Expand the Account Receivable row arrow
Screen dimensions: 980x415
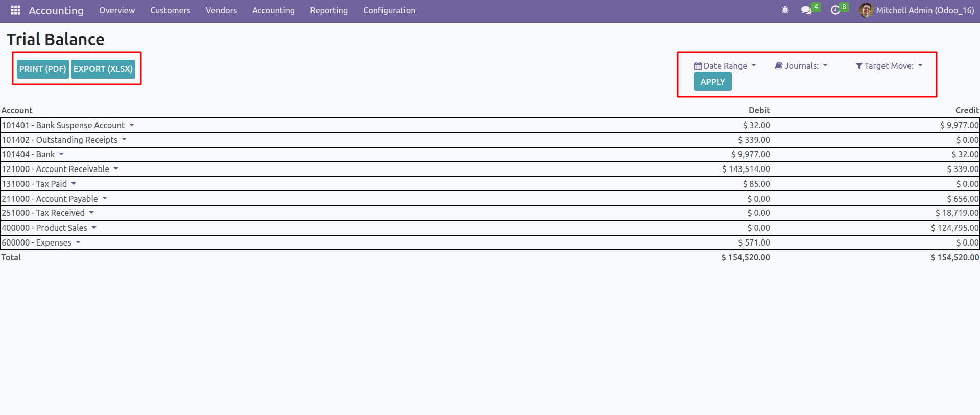click(x=116, y=169)
